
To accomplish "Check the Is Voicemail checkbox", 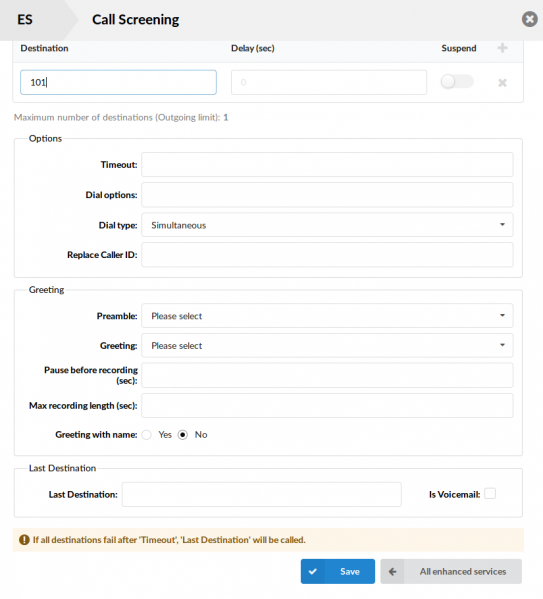I will [x=490, y=494].
